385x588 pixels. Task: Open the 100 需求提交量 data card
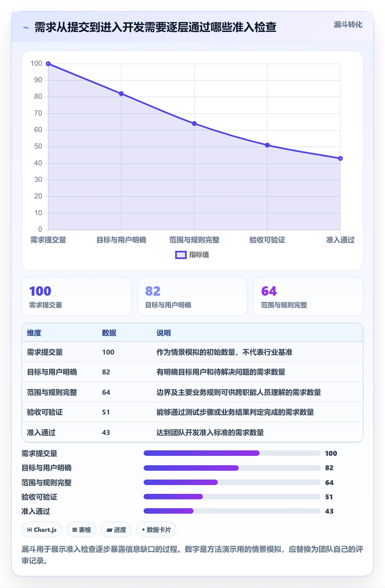[x=77, y=296]
